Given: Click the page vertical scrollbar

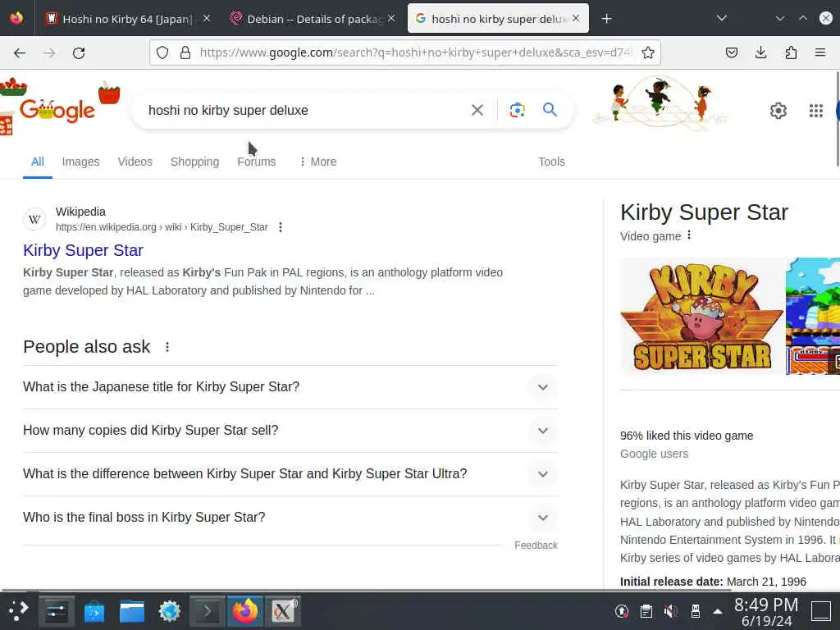Looking at the screenshot, I should click(x=837, y=118).
